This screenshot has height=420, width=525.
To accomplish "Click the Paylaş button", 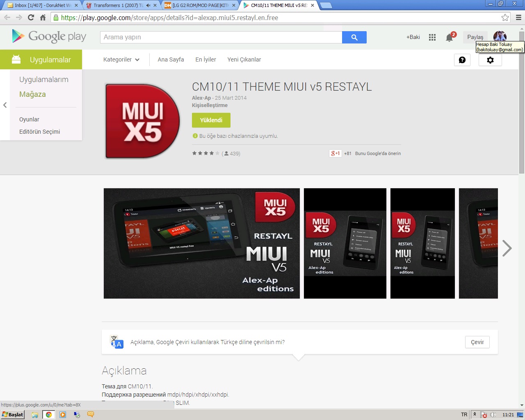I will (475, 37).
